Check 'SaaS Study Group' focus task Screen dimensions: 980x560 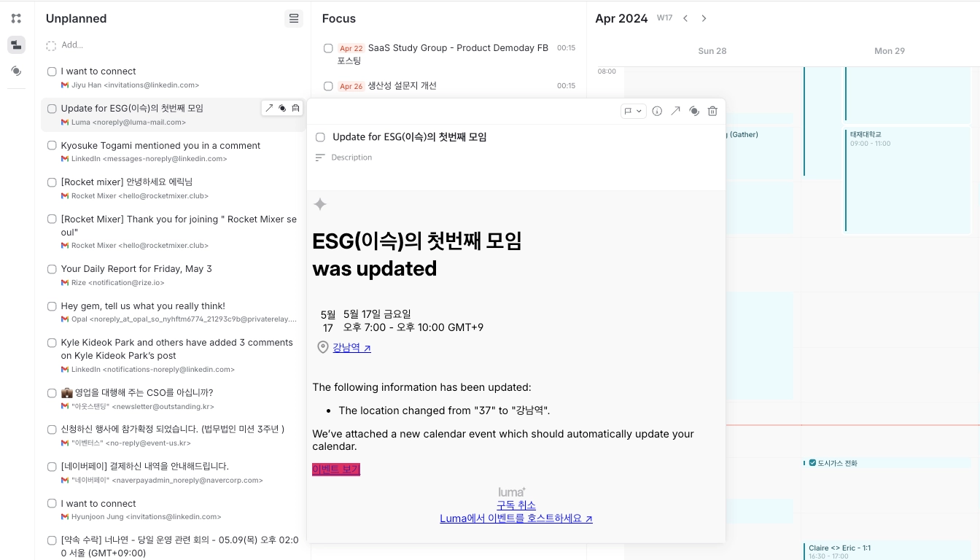[x=328, y=48]
